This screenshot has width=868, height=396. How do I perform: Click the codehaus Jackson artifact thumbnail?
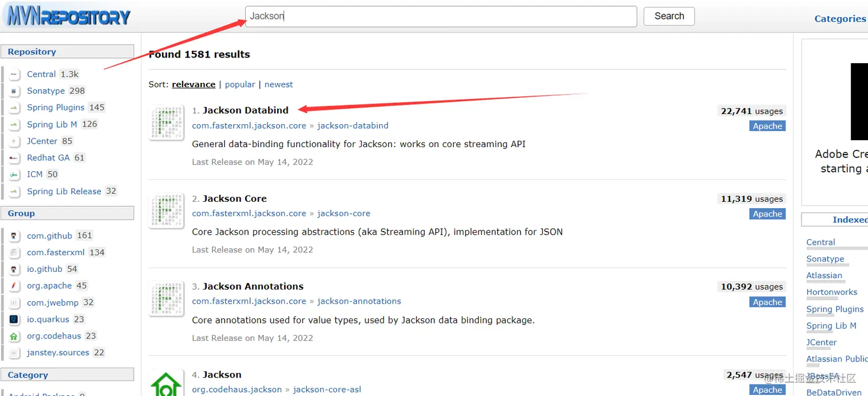pyautogui.click(x=166, y=383)
